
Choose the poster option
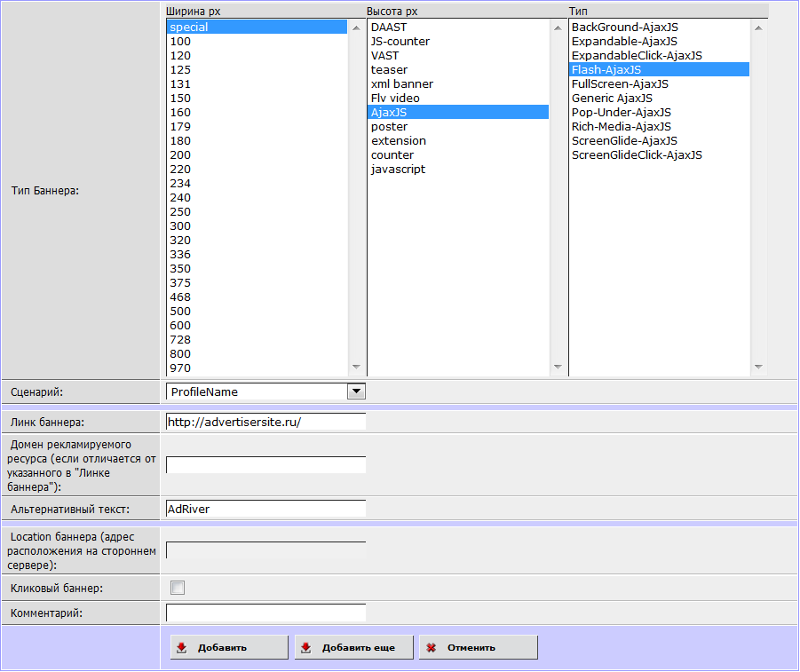458,127
